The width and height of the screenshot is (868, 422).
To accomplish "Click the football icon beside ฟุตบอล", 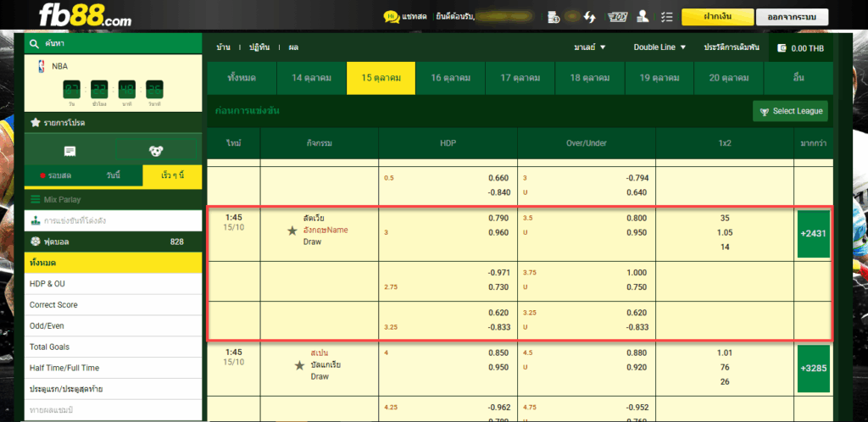I will [35, 242].
